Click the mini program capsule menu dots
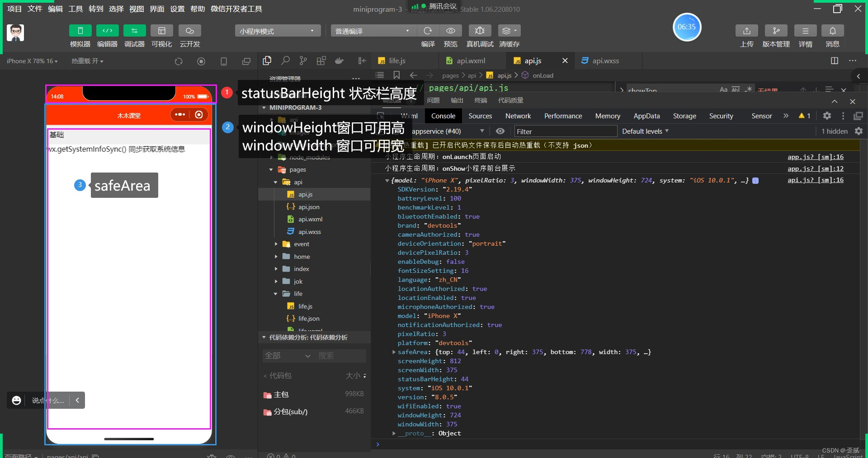 coord(180,115)
